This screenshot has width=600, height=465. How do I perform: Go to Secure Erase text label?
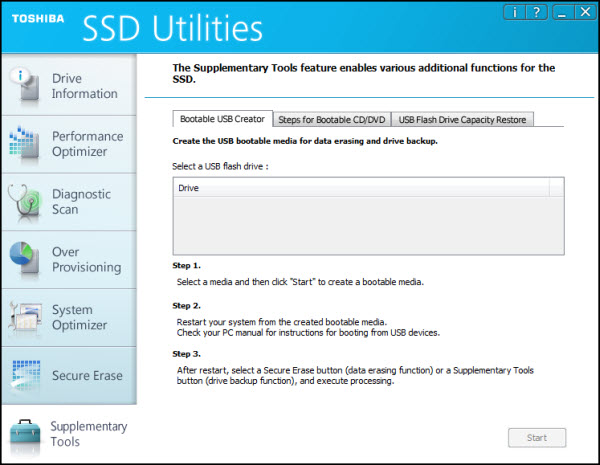pos(87,375)
